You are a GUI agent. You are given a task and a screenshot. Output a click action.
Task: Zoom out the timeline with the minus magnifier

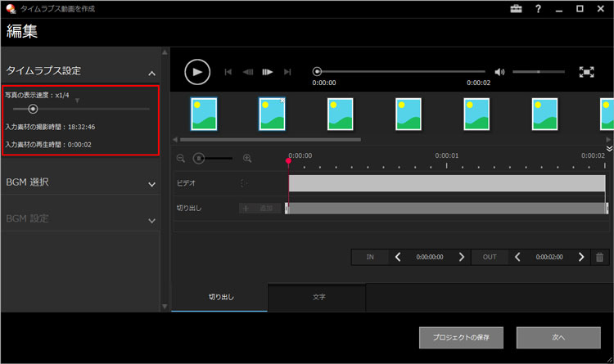(181, 158)
